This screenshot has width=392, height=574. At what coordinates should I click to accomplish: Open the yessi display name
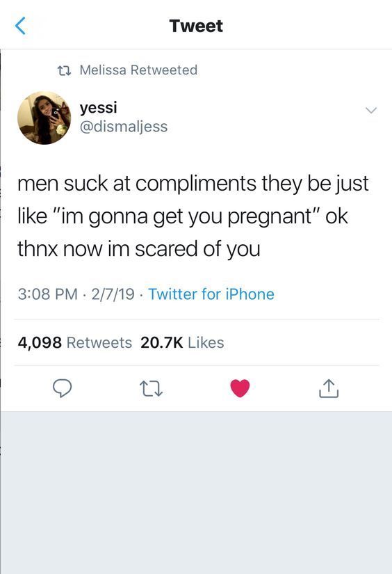99,107
